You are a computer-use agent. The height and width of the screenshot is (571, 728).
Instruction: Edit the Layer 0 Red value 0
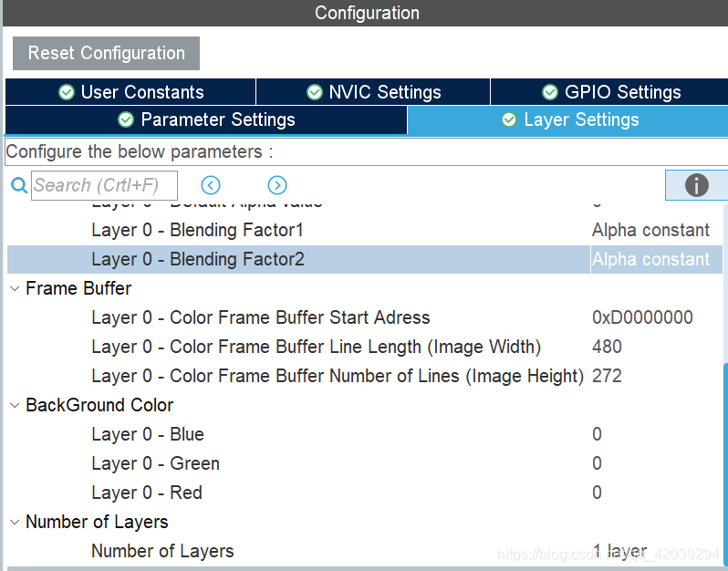[597, 493]
